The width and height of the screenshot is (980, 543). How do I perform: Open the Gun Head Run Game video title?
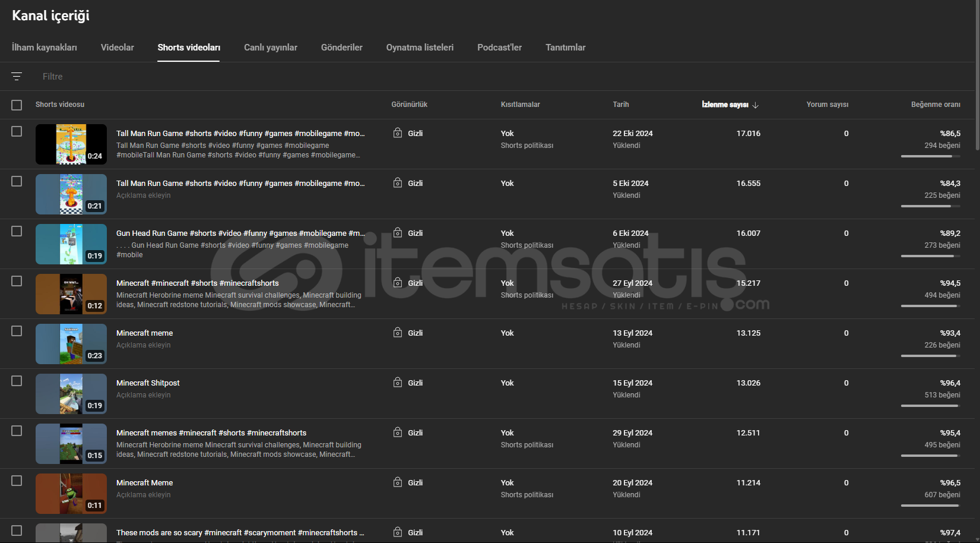point(240,233)
